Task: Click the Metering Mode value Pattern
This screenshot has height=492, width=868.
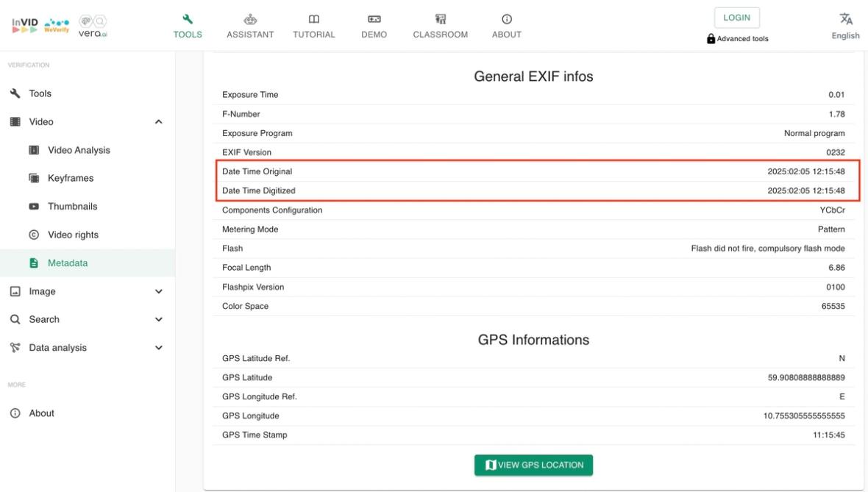Action: pyautogui.click(x=831, y=229)
